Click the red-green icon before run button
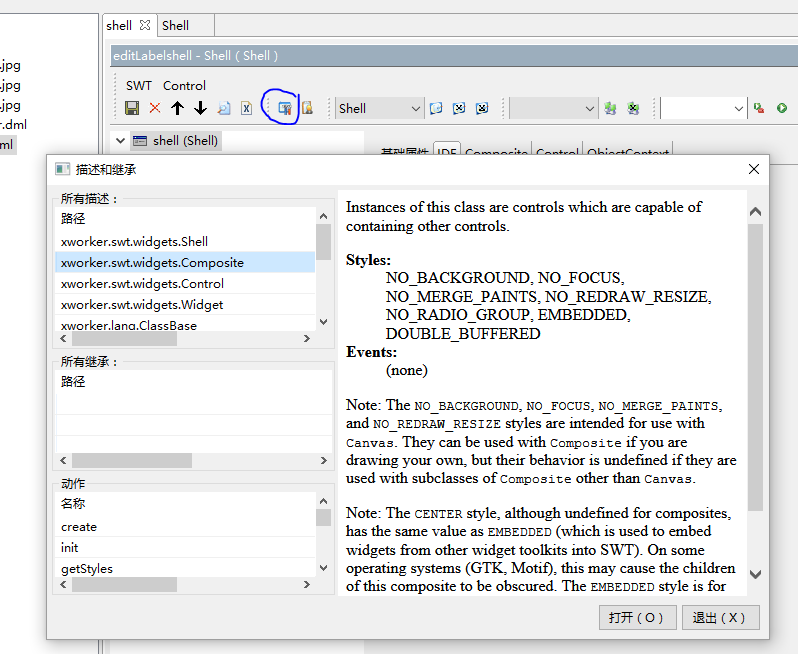Image resolution: width=798 pixels, height=654 pixels. pos(759,108)
